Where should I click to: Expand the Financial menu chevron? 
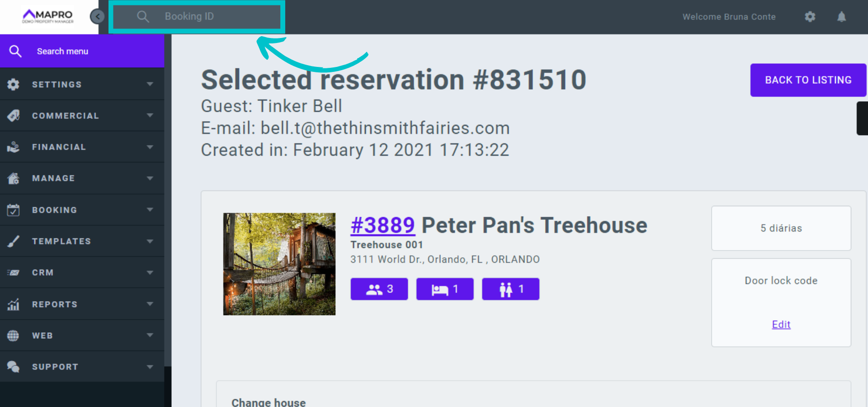pyautogui.click(x=150, y=147)
